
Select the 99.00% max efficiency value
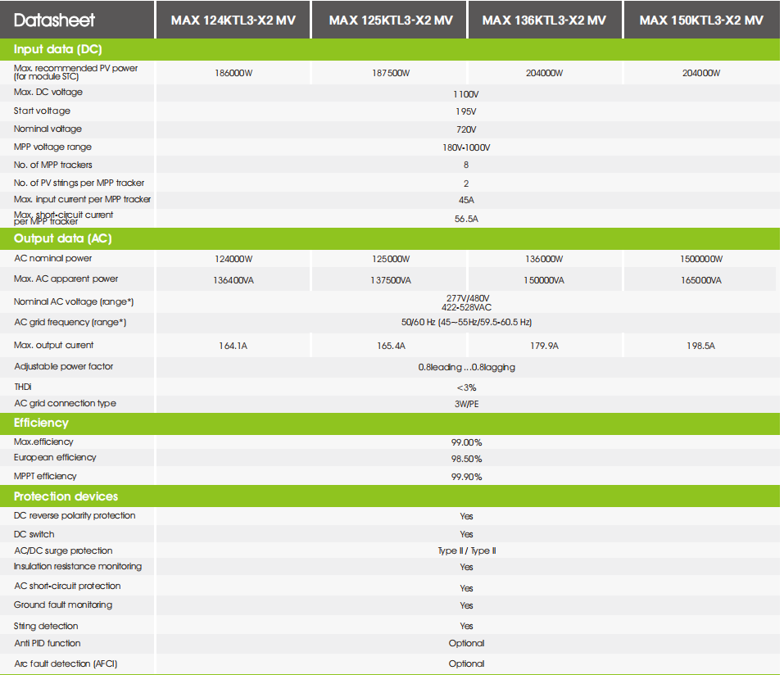tap(466, 443)
